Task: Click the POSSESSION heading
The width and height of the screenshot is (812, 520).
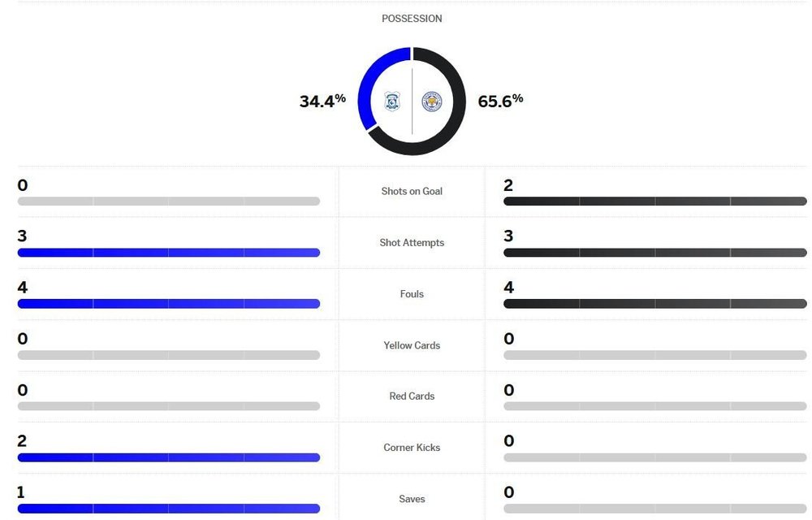Action: [412, 19]
